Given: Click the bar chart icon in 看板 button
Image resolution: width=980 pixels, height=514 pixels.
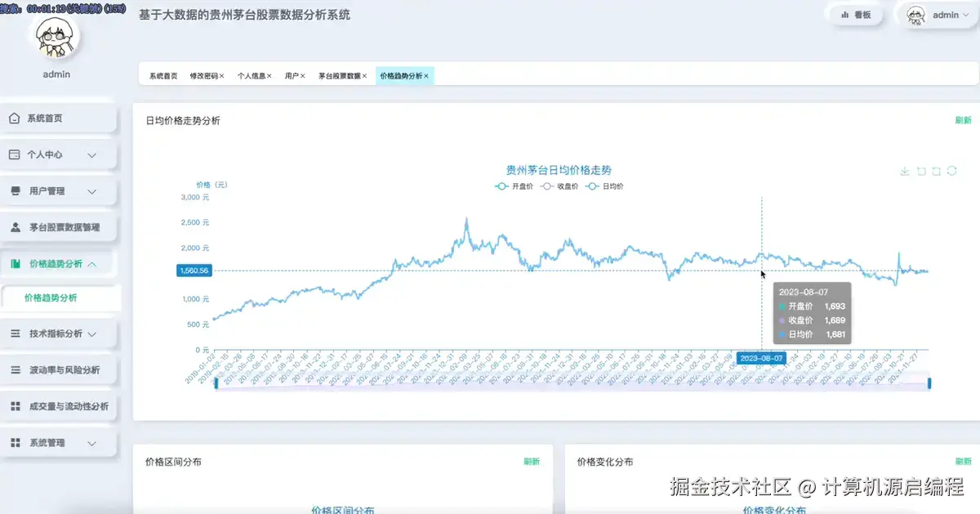Looking at the screenshot, I should click(x=845, y=15).
